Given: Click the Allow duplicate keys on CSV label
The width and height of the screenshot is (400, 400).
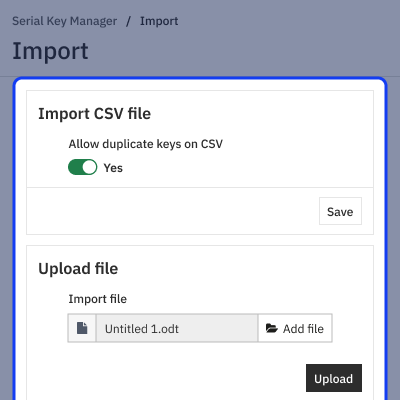Looking at the screenshot, I should [146, 144].
